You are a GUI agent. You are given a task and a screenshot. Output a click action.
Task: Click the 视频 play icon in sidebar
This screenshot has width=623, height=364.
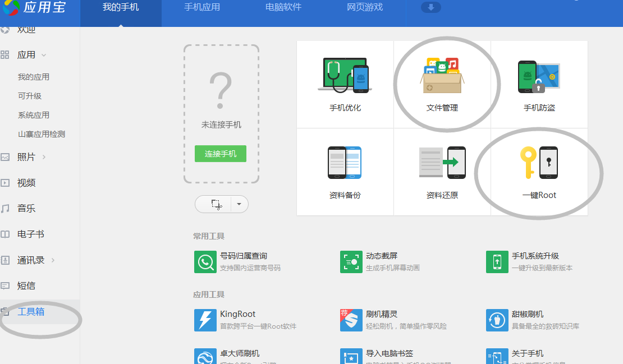4,183
